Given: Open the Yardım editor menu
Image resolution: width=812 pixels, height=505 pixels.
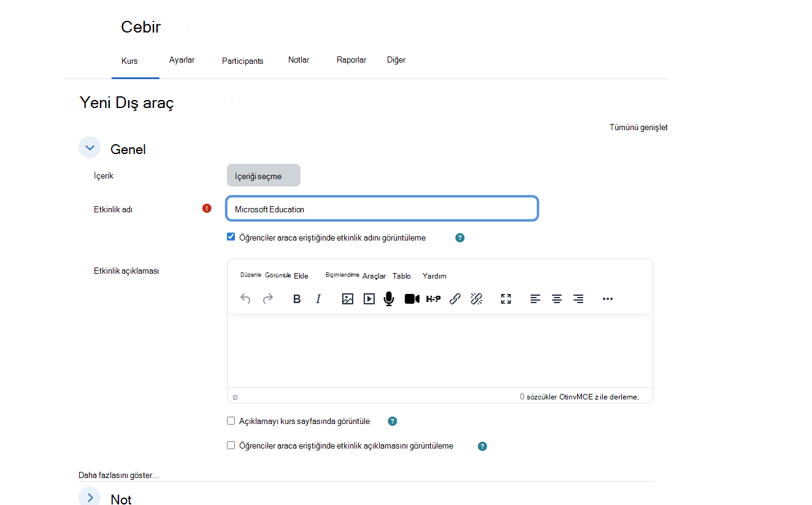Looking at the screenshot, I should coord(434,276).
